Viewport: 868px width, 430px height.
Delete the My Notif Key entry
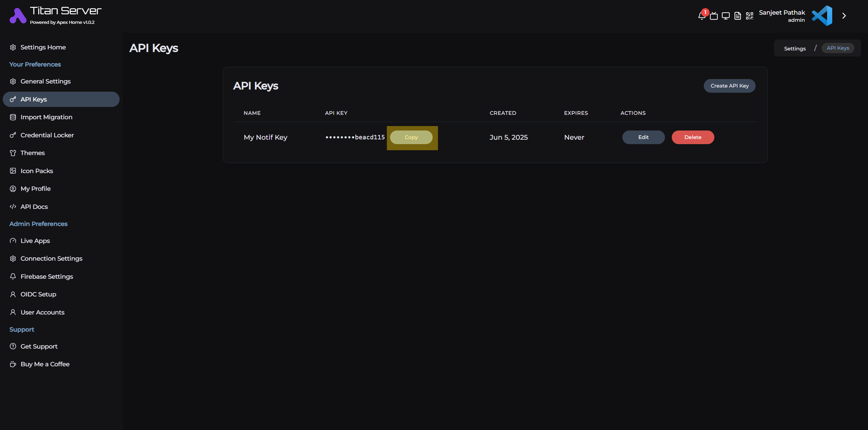tap(693, 137)
